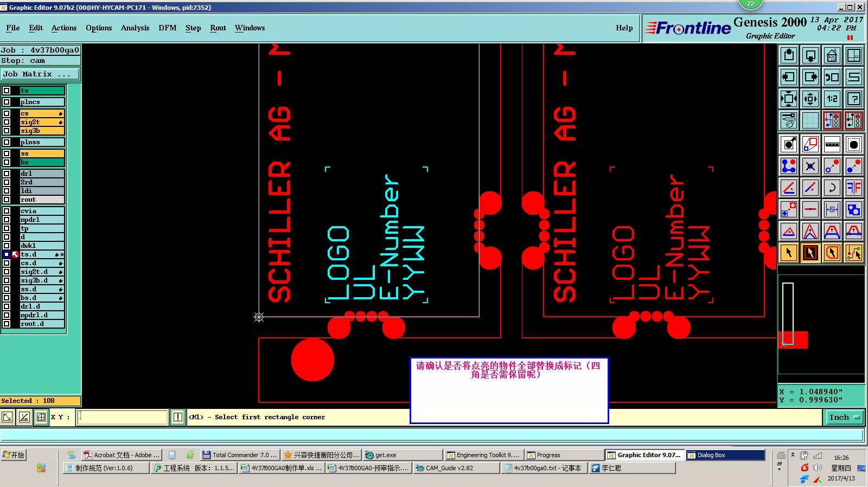Select the ss layer name

42,153
